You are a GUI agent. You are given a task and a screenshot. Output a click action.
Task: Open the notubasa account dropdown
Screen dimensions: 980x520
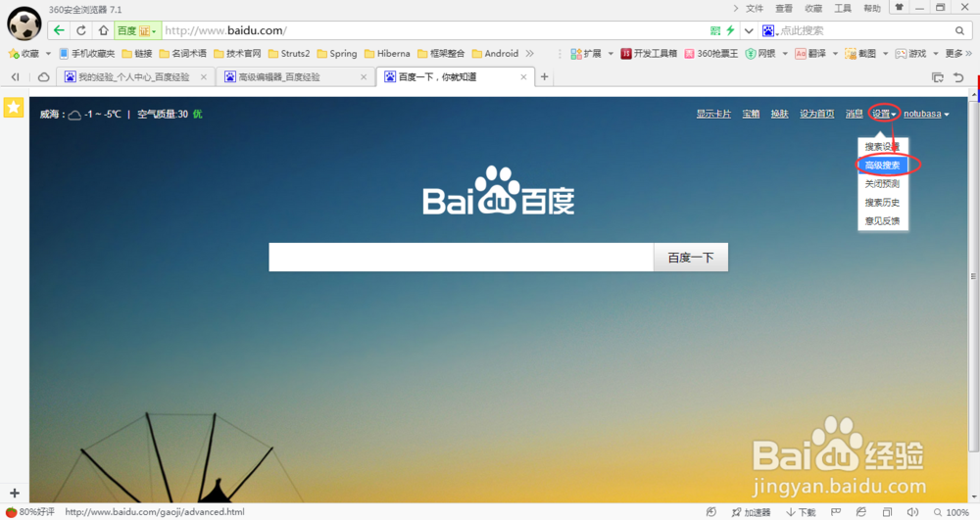click(x=926, y=114)
